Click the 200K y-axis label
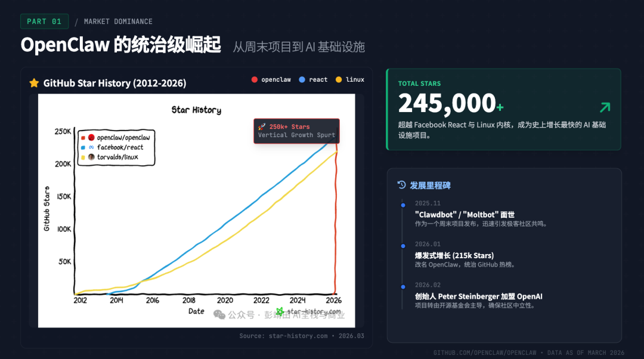This screenshot has height=359, width=644. tap(63, 164)
